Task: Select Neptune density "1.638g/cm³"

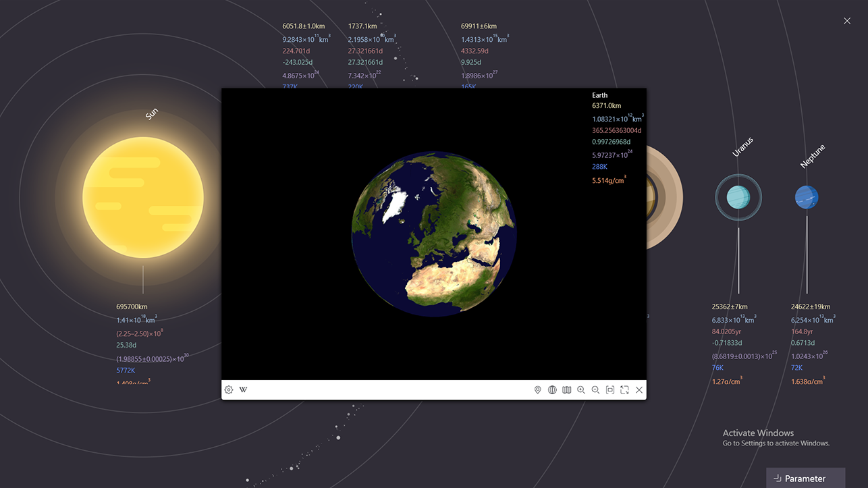Action: 808,381
